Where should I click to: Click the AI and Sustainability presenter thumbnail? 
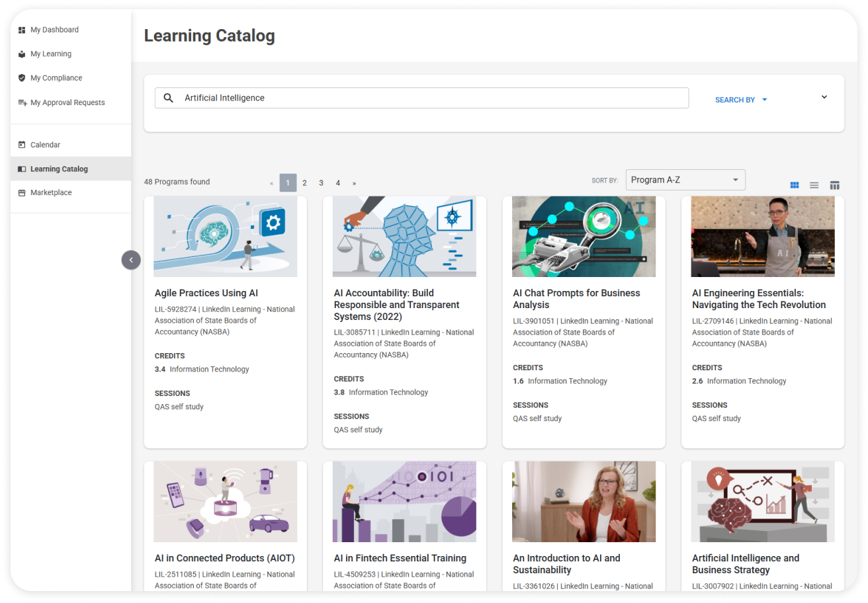pos(584,502)
